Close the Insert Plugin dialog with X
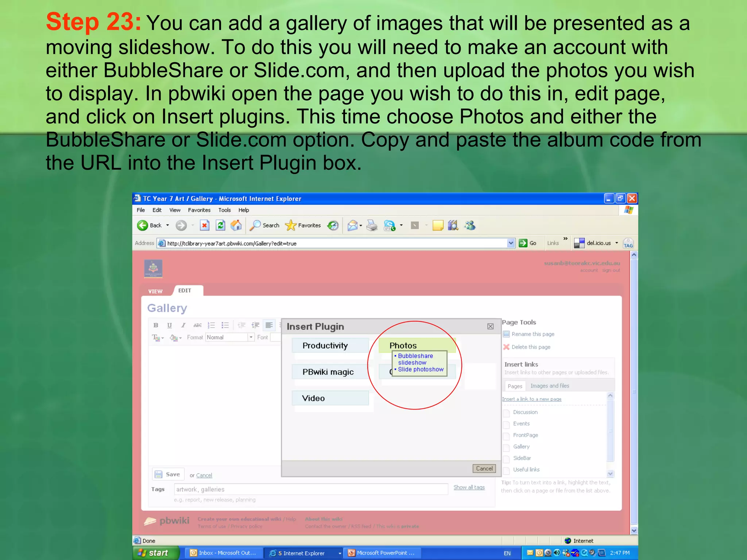The image size is (747, 560). pos(491,326)
